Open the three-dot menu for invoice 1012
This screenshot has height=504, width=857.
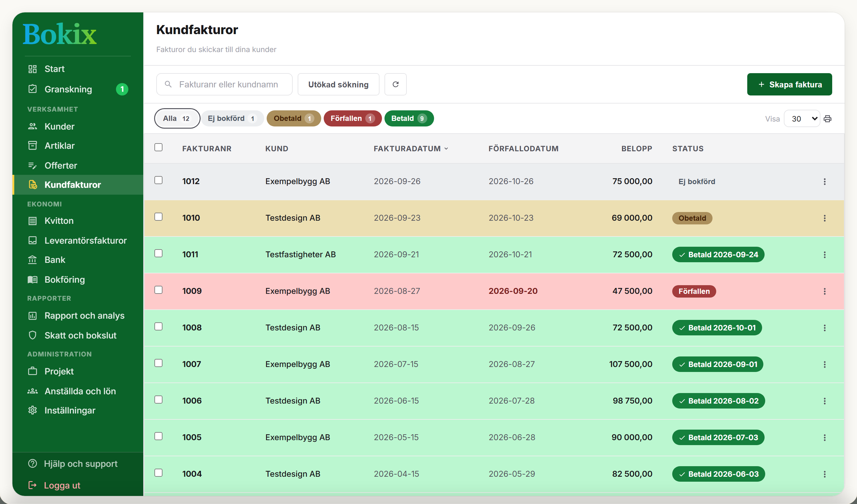pos(824,182)
